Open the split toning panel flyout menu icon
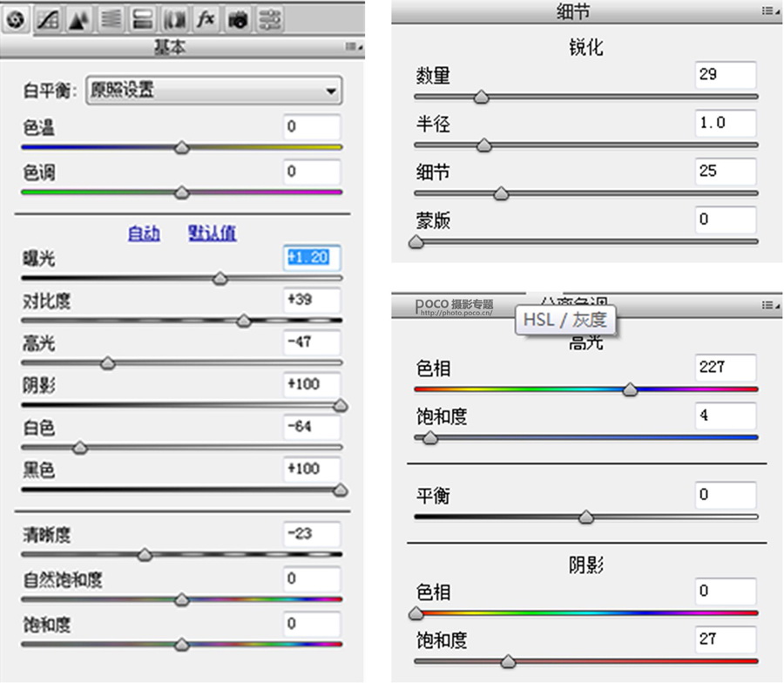 point(771,305)
